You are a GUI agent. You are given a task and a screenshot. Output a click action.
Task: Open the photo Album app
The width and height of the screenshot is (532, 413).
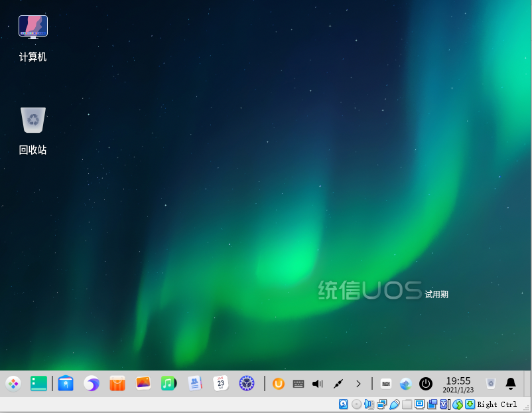click(145, 384)
